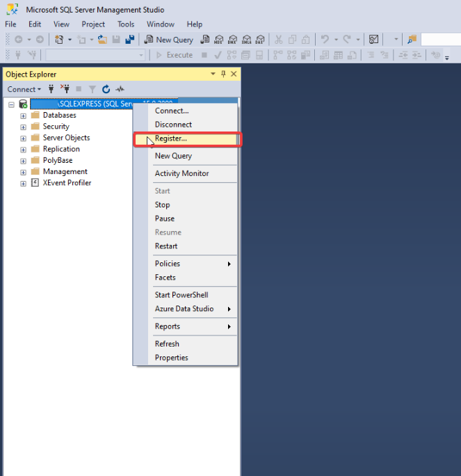Choose Restart in the context menu
Screen dimensions: 461x476
(186, 246)
